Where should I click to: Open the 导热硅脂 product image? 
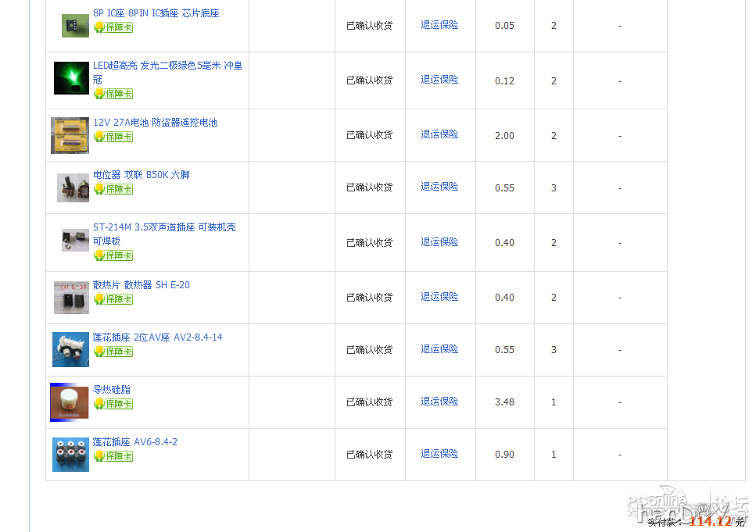(70, 402)
